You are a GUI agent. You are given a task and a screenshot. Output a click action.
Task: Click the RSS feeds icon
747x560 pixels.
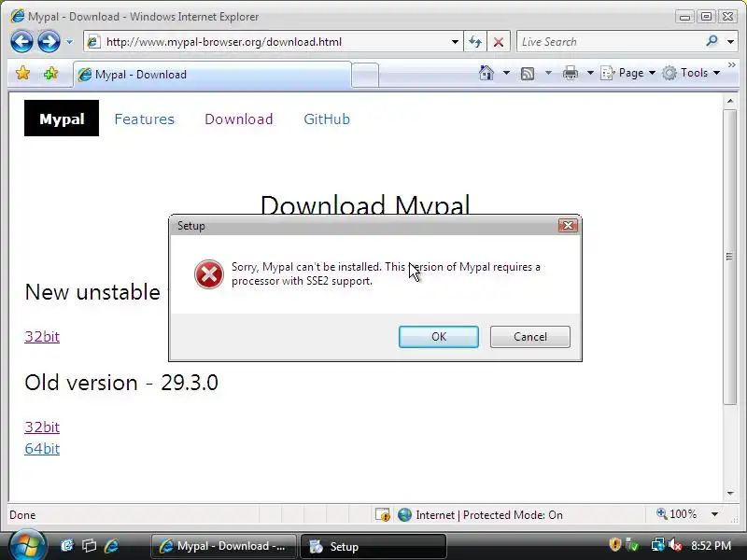coord(528,74)
